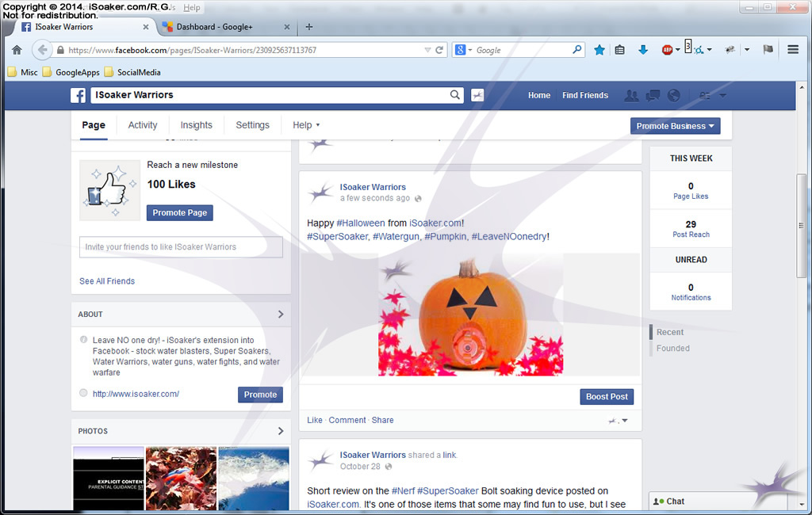This screenshot has width=812, height=515.
Task: Open the privacy shortcuts icon
Action: tap(704, 95)
